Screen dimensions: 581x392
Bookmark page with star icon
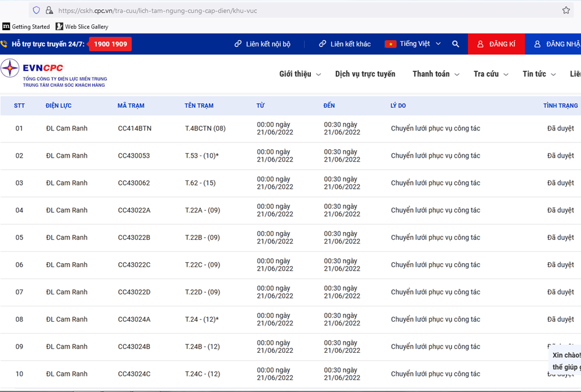pyautogui.click(x=566, y=10)
